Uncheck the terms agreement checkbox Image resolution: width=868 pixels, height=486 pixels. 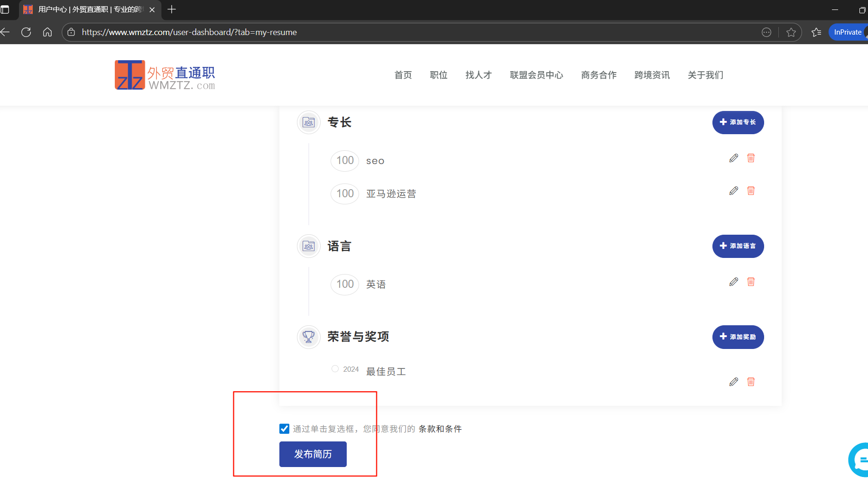(x=284, y=428)
